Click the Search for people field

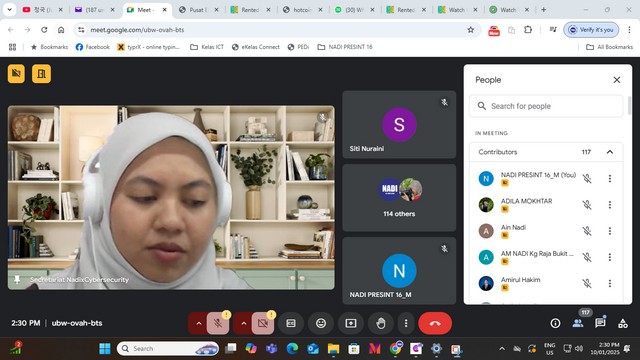[x=546, y=106]
